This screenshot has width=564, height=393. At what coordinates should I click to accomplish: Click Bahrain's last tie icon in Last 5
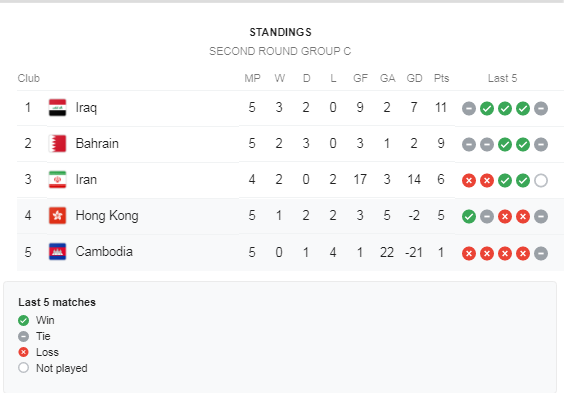(x=541, y=145)
